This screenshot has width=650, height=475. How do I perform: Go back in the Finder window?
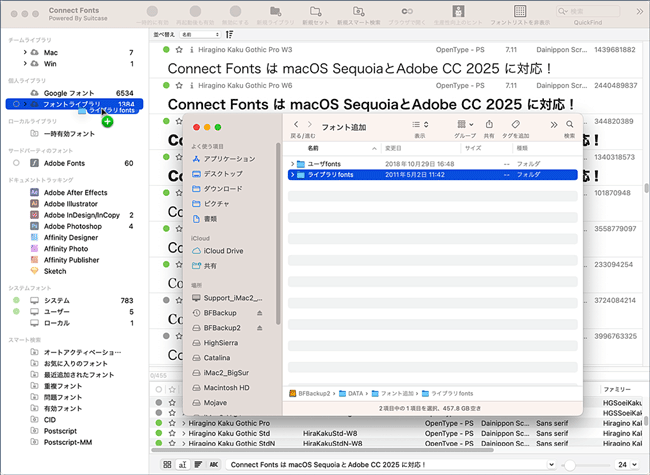(x=296, y=124)
